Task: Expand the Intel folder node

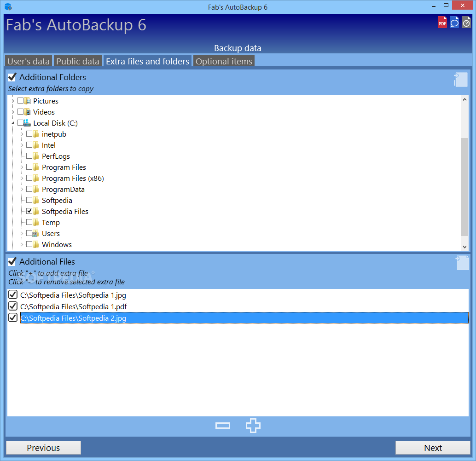Action: pyautogui.click(x=22, y=145)
